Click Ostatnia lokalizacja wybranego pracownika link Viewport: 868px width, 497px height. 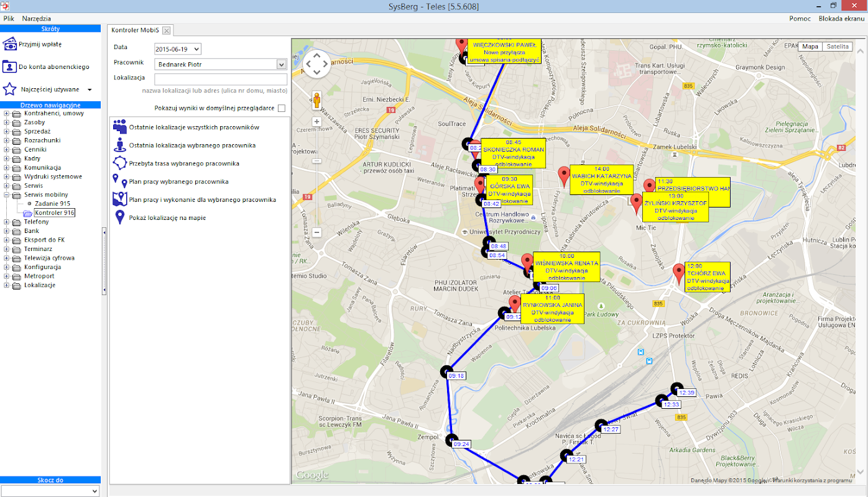point(192,145)
